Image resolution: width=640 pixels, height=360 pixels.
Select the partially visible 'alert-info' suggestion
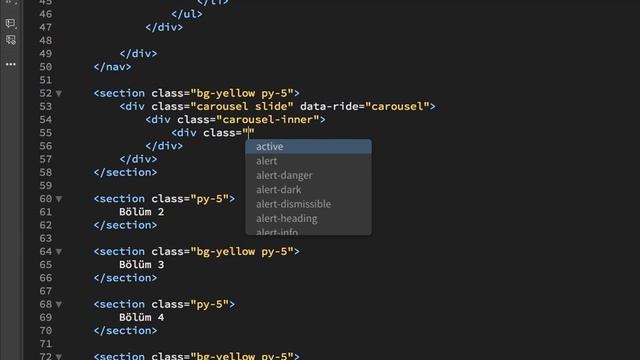click(x=309, y=231)
